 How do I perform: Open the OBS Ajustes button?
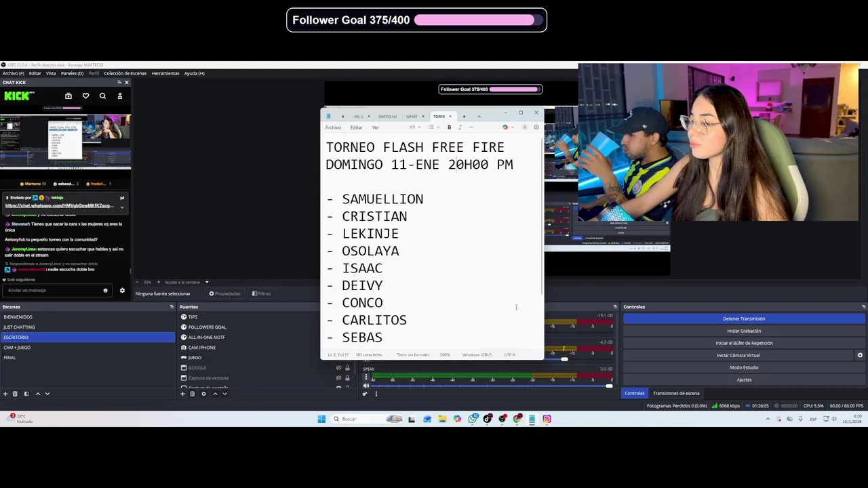[x=744, y=380]
